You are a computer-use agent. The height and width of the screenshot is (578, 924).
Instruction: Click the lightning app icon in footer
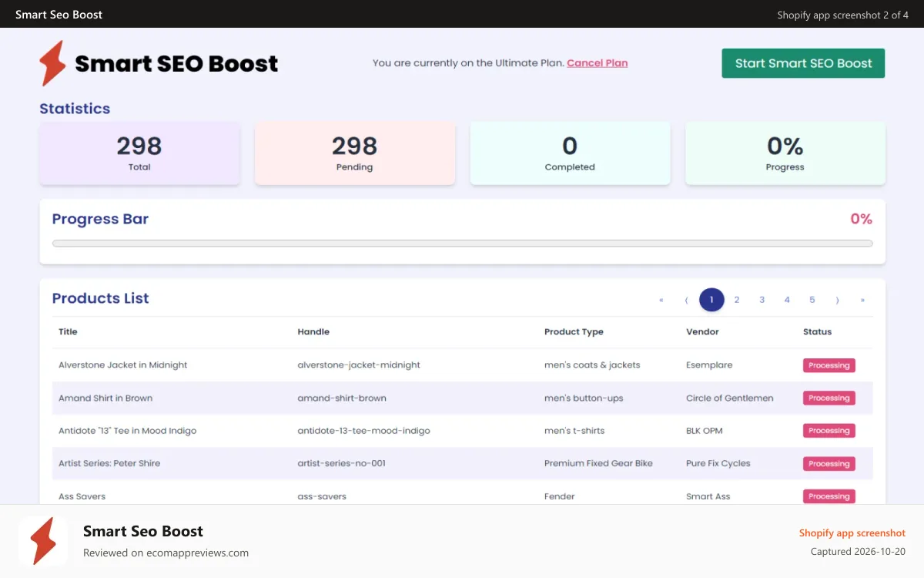[x=43, y=541]
